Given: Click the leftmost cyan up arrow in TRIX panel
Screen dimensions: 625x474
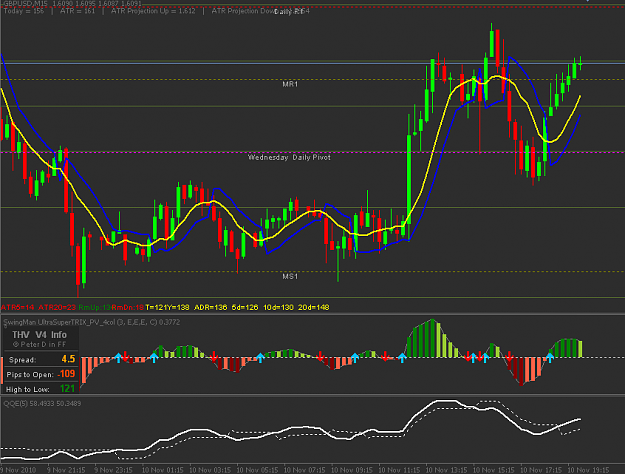Looking at the screenshot, I should [x=118, y=357].
